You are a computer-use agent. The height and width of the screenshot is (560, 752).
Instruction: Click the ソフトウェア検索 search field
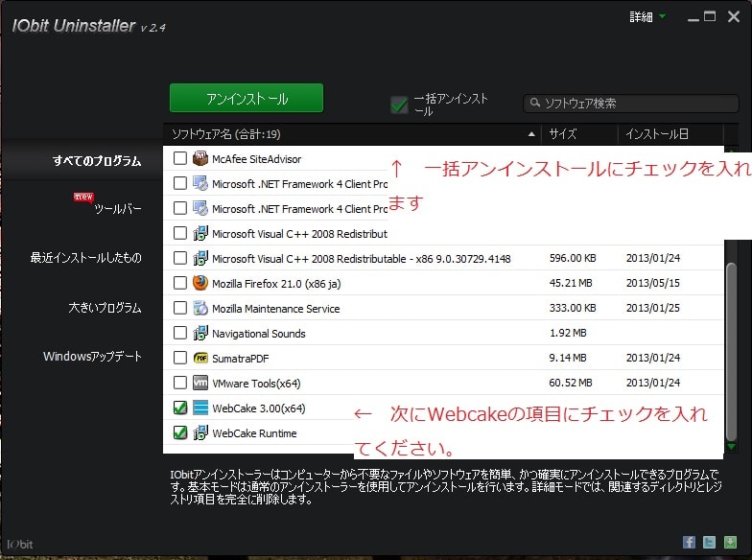[x=631, y=104]
